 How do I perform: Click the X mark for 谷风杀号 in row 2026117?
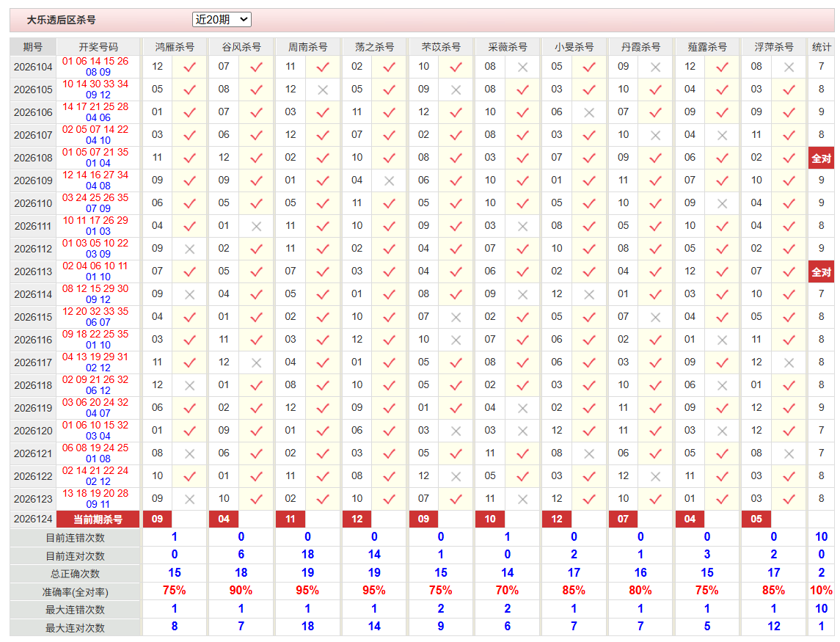pyautogui.click(x=256, y=362)
